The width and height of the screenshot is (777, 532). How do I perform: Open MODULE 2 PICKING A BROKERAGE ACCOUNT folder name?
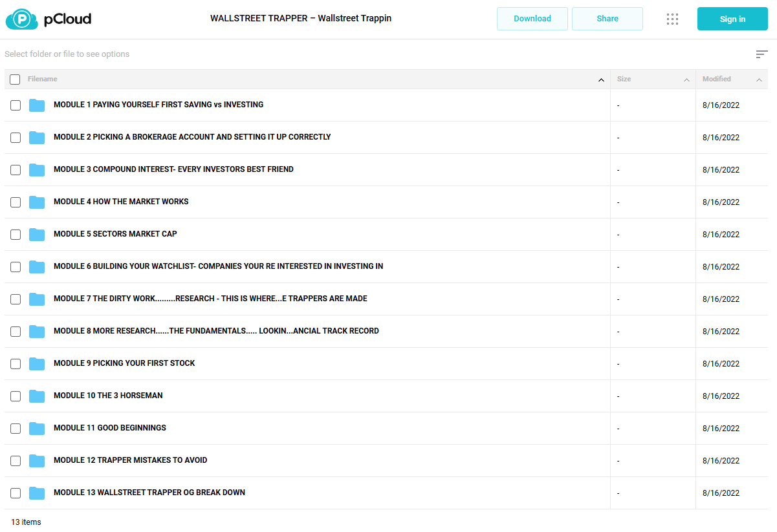[192, 137]
